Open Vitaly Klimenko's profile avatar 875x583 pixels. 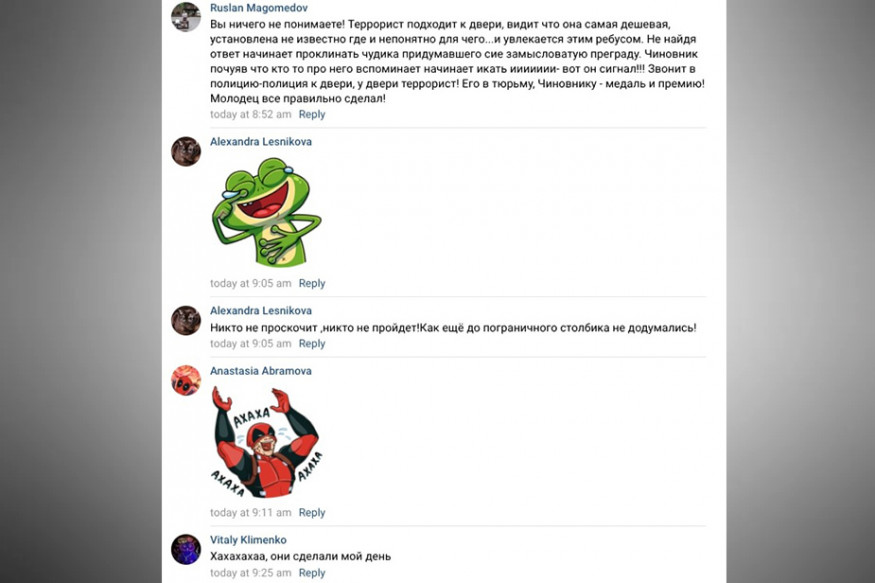point(186,549)
